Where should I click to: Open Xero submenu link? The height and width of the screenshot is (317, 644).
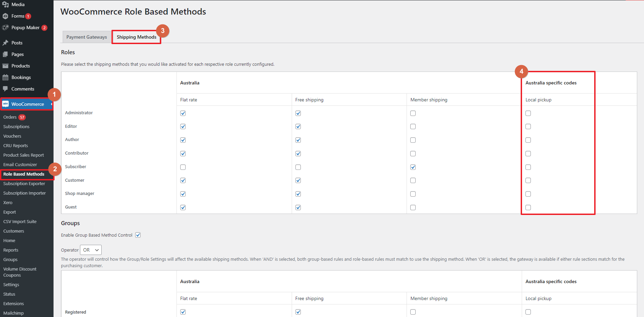(x=8, y=202)
